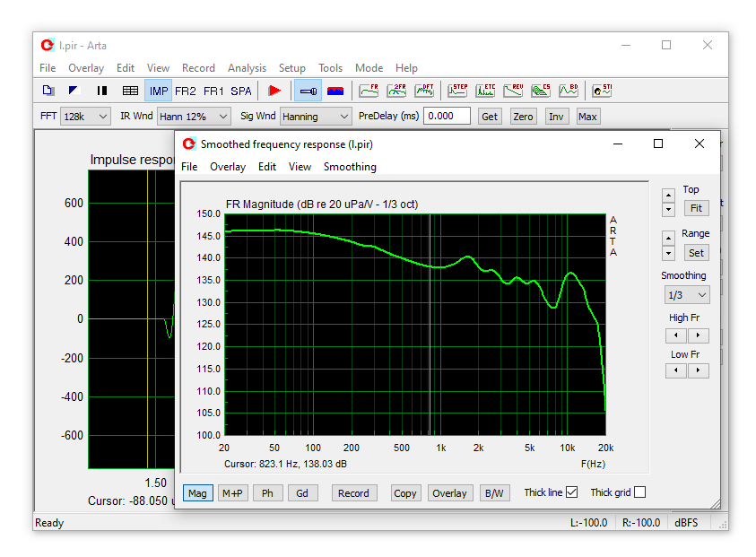Click the logo icon in Smoothed frequency response title

(x=189, y=144)
